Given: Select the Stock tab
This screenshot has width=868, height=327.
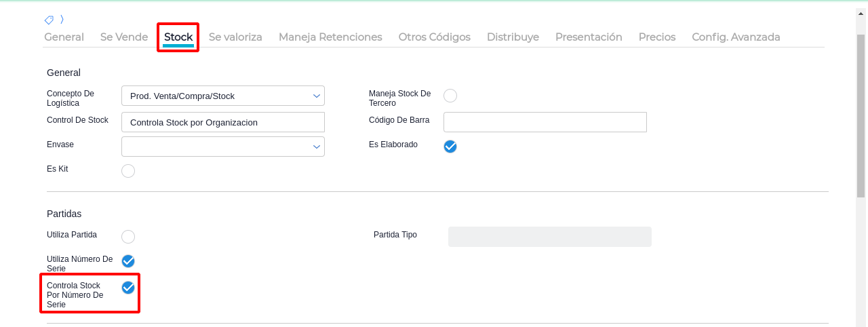Looking at the screenshot, I should pyautogui.click(x=178, y=37).
